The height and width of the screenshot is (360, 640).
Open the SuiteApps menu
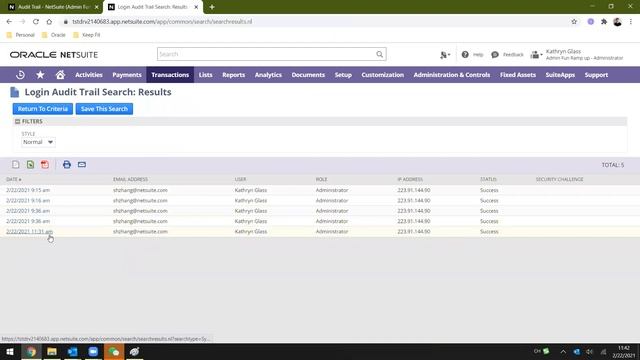tap(560, 75)
